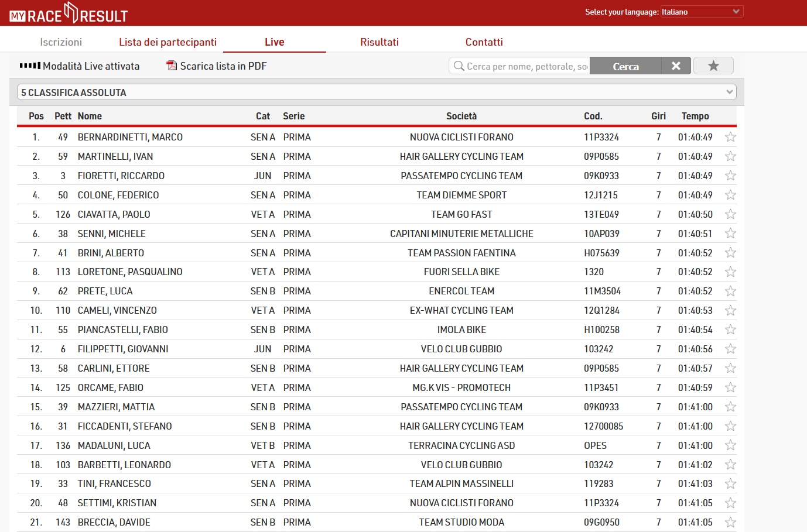Click team TEAM GO FAST
Image resolution: width=807 pixels, height=532 pixels.
(x=461, y=214)
